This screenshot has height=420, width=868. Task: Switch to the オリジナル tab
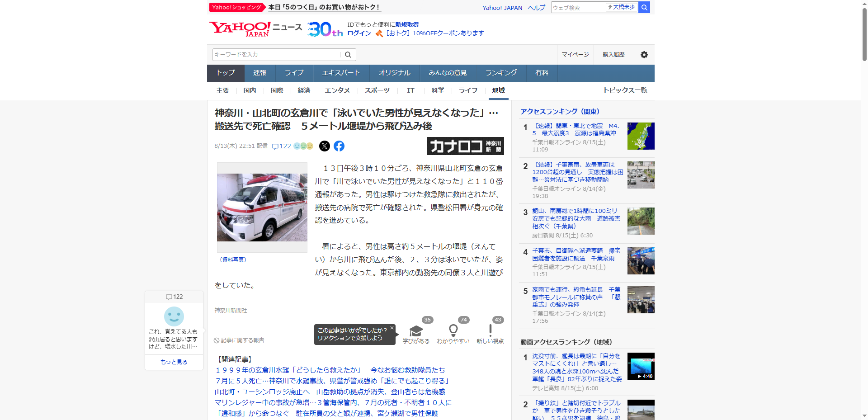pyautogui.click(x=394, y=73)
